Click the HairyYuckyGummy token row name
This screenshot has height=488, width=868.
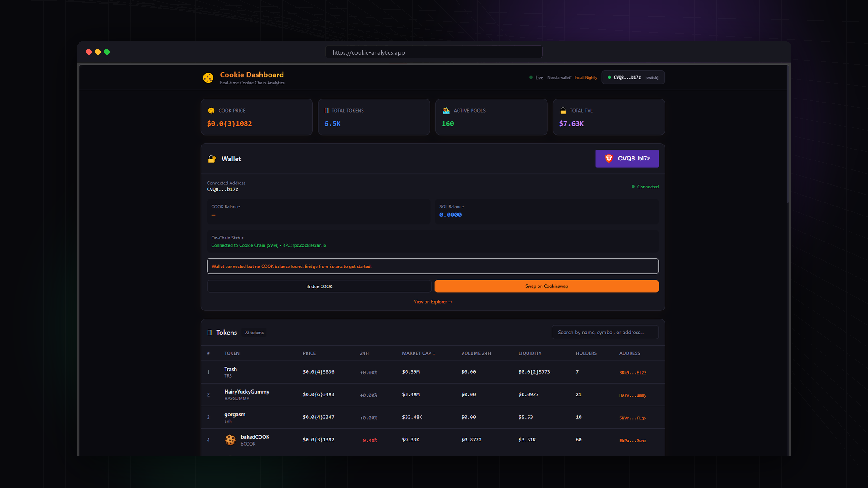coord(247,392)
